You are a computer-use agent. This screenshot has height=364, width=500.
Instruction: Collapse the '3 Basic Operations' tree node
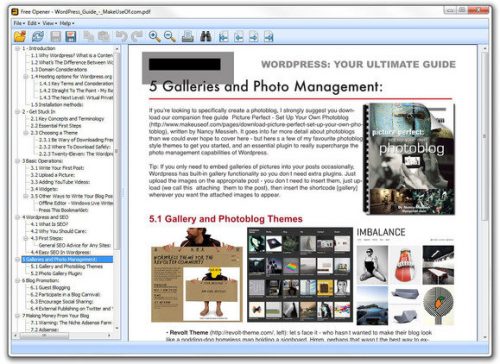click(x=17, y=161)
